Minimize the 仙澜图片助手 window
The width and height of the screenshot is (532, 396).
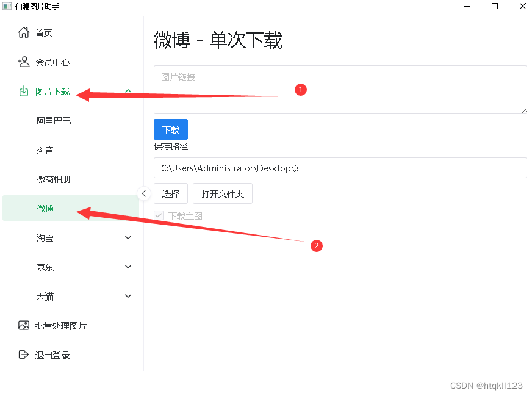coord(467,6)
